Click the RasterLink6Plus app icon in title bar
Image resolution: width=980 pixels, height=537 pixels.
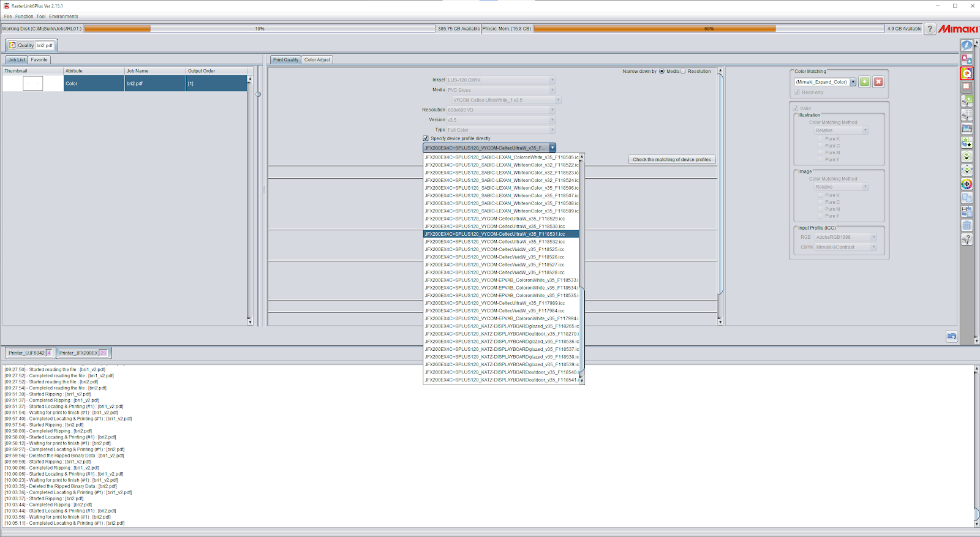point(6,6)
